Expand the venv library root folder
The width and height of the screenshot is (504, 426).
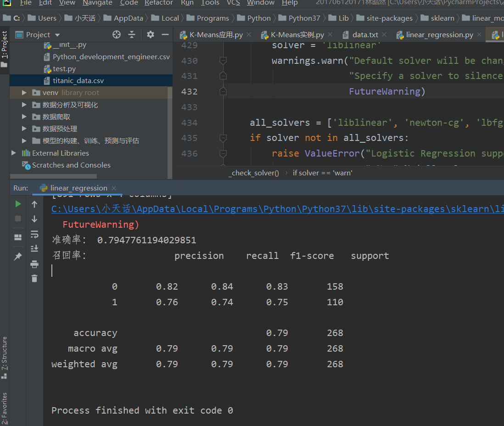pyautogui.click(x=24, y=93)
